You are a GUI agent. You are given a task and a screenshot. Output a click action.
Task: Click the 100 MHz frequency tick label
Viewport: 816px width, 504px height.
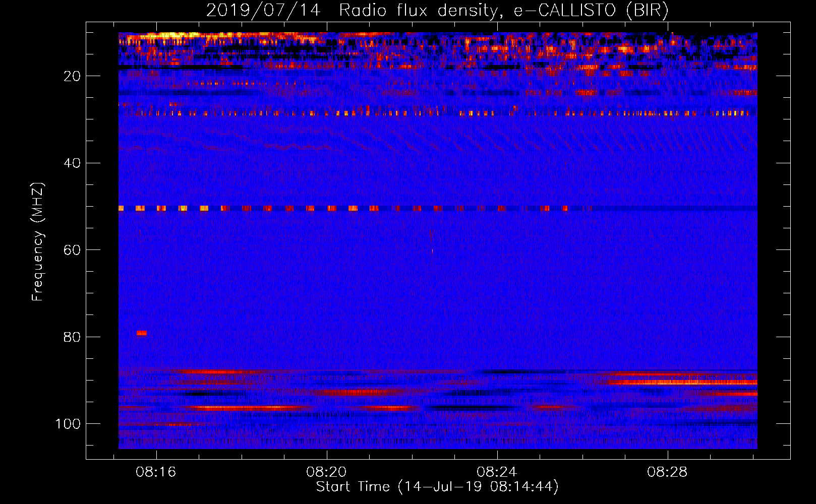point(68,424)
